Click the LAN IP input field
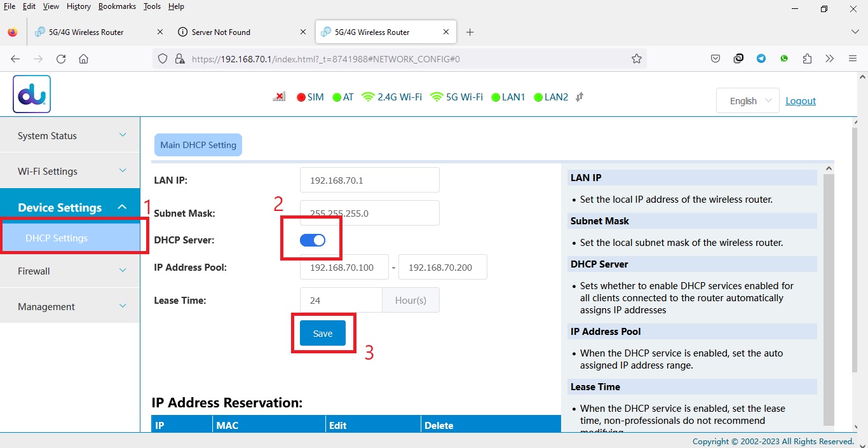 (369, 180)
